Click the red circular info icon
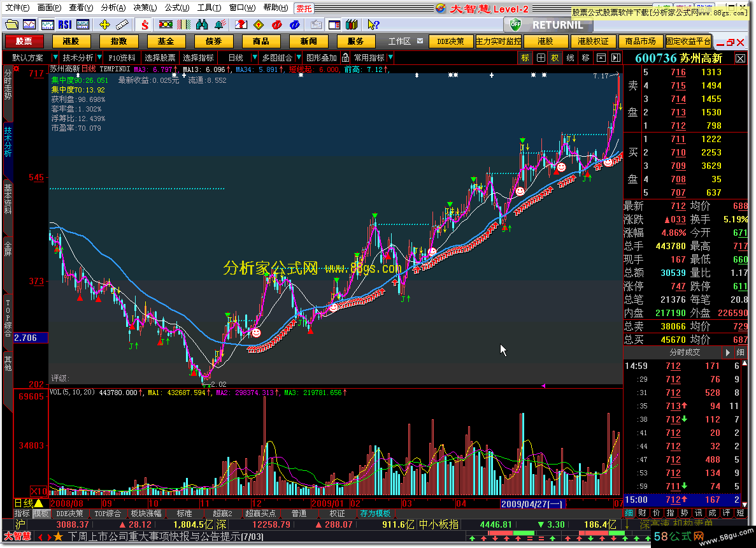Viewport: 756px width, 548px height. pos(277,25)
